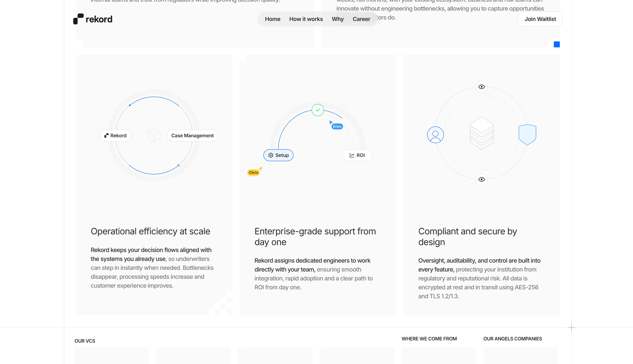Click the yellow Chris cursor label
633x364 pixels.
253,173
